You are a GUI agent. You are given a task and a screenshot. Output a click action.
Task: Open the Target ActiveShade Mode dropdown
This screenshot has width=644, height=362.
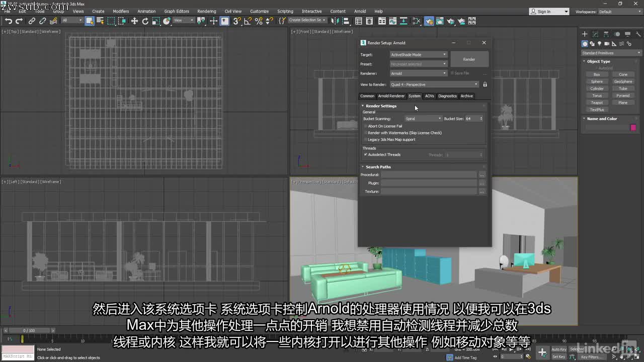(418, 54)
